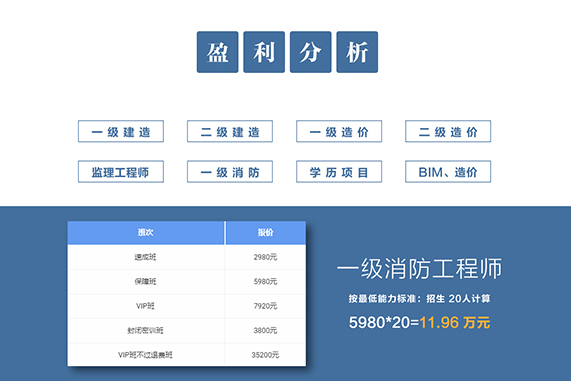Click the 按最低能力标准：招生 20人计算 line
571x381 pixels.
click(x=420, y=299)
